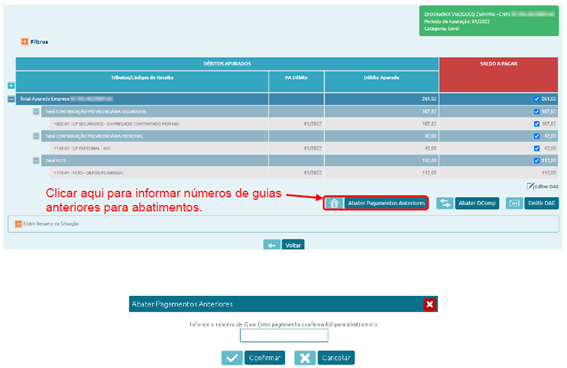This screenshot has width=567, height=368.
Task: Expand the Filtros section
Action: pos(25,42)
